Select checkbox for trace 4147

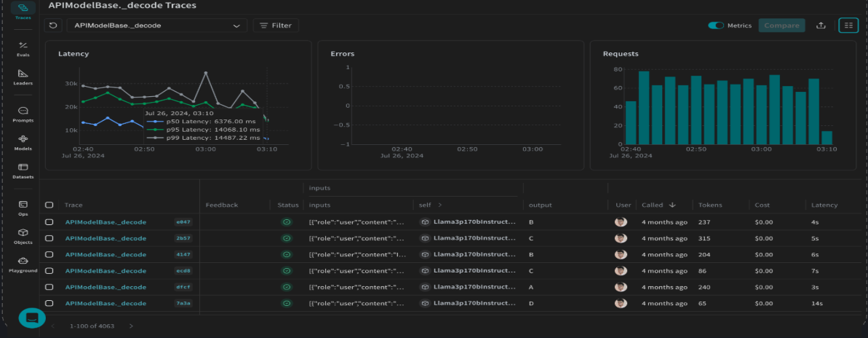[49, 255]
